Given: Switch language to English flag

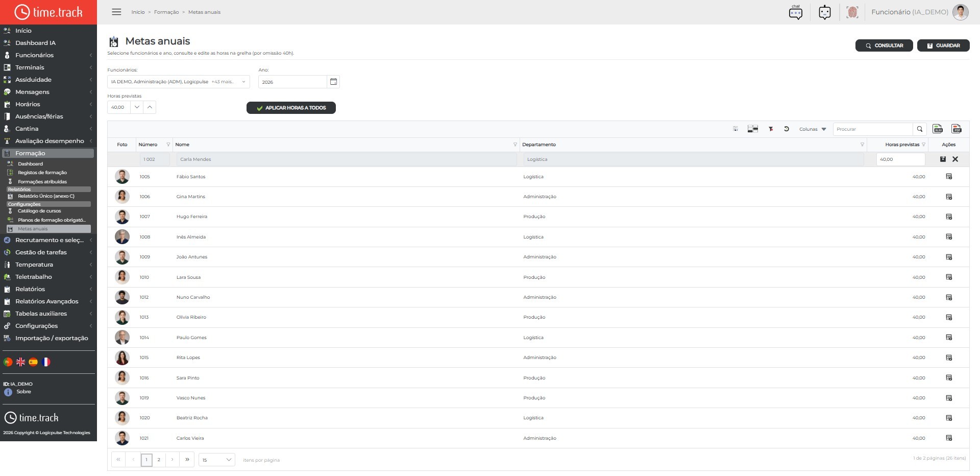Looking at the screenshot, I should (x=20, y=362).
